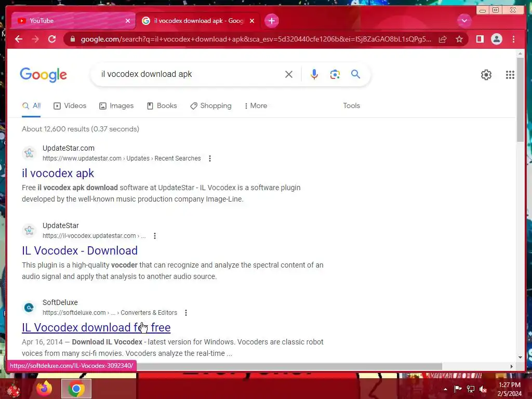532x399 pixels.
Task: Click the scroll-down arrow of the page
Action: pyautogui.click(x=520, y=357)
